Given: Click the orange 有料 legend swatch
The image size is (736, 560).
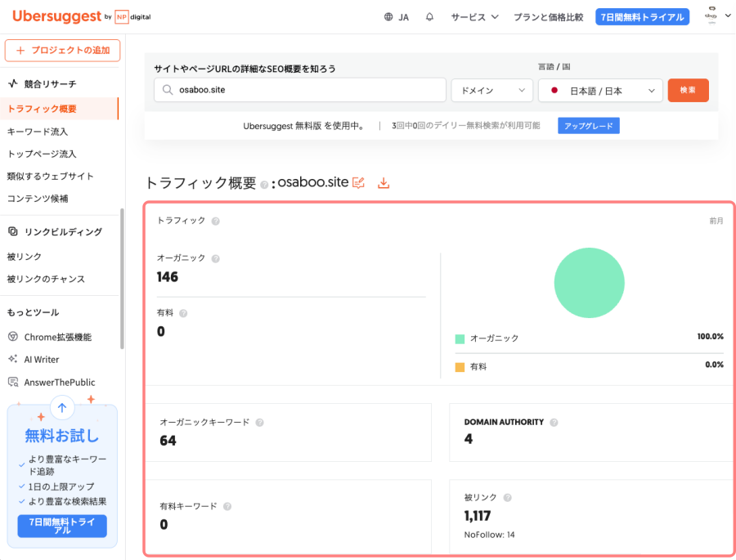Looking at the screenshot, I should pos(460,367).
